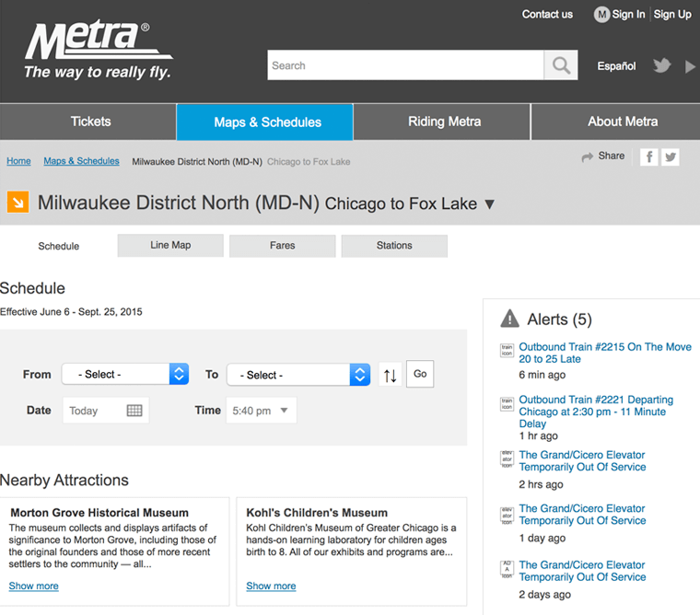
Task: Click ADA icon for 2 days ago alert
Action: click(x=507, y=569)
